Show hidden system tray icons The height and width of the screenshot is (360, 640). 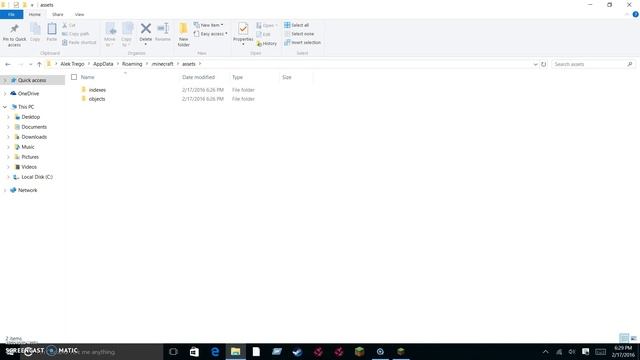click(545, 351)
